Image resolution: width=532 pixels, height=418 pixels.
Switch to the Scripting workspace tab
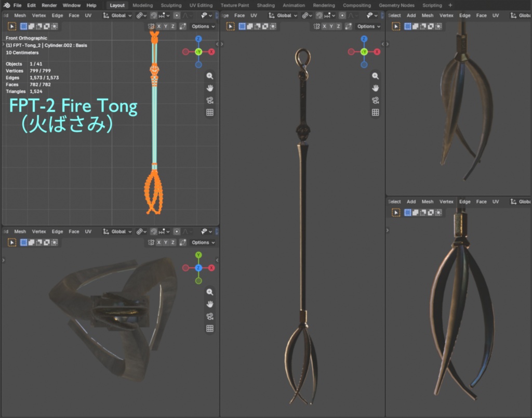tap(432, 5)
